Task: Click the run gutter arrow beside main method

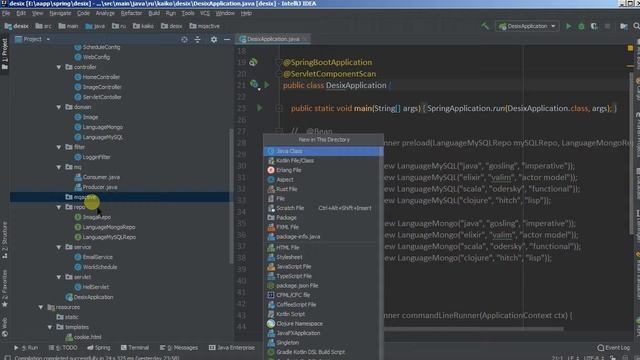Action: pos(260,108)
